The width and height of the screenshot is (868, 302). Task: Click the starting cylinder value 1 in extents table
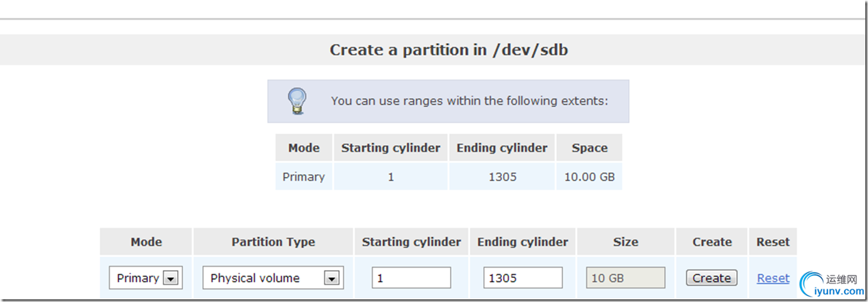(391, 177)
